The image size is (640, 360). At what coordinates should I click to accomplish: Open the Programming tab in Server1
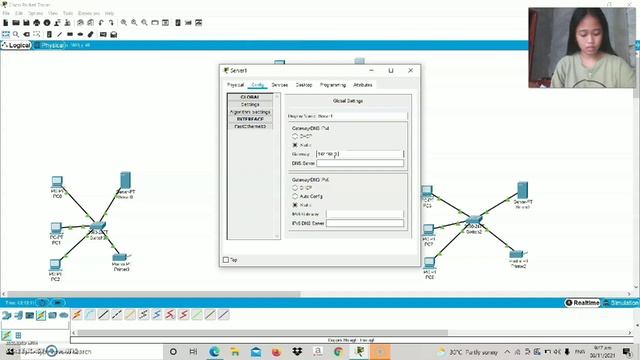333,85
